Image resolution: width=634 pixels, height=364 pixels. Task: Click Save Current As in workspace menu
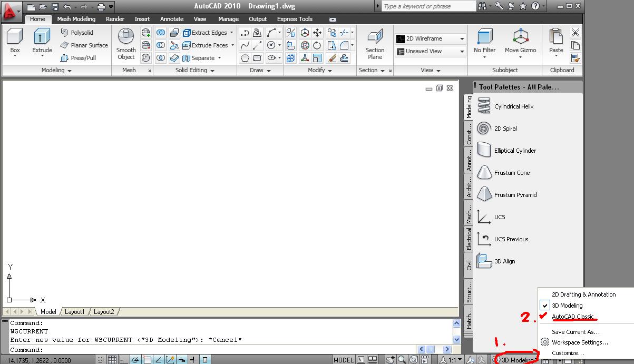point(576,332)
